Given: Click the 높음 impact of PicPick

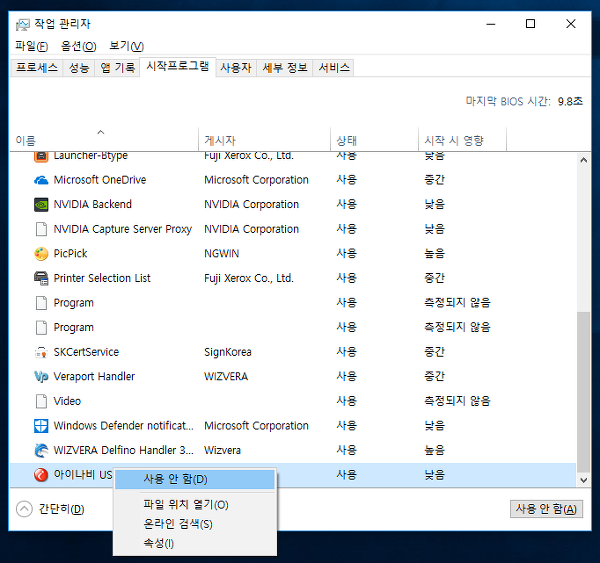Looking at the screenshot, I should 434,253.
